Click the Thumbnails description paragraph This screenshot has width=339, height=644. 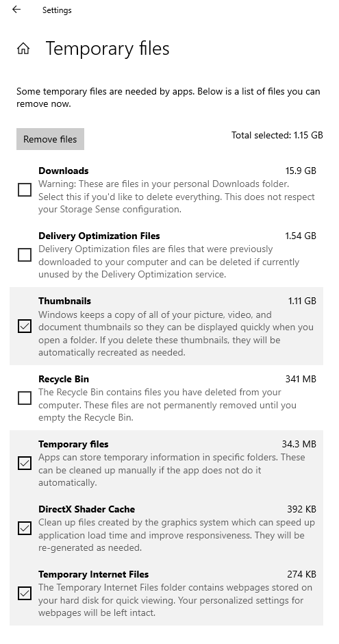tap(176, 334)
